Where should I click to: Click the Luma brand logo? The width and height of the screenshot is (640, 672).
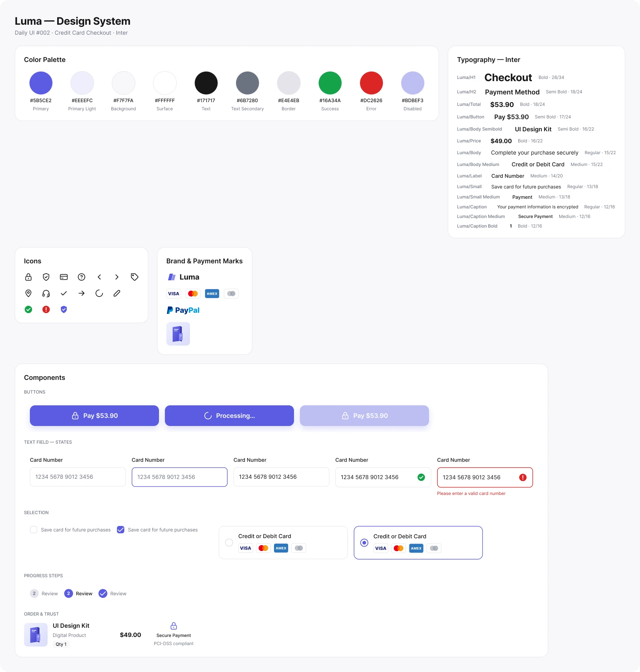(183, 277)
